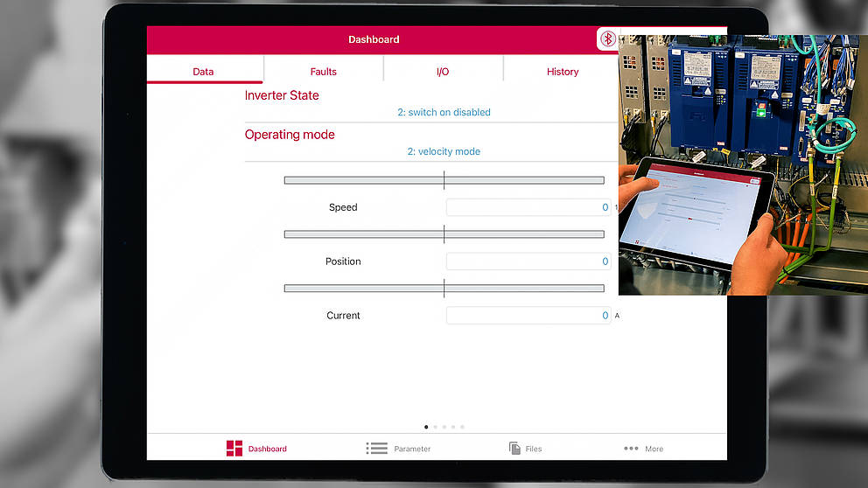Click the inverter cabinet photo
The height and width of the screenshot is (488, 868).
[743, 165]
